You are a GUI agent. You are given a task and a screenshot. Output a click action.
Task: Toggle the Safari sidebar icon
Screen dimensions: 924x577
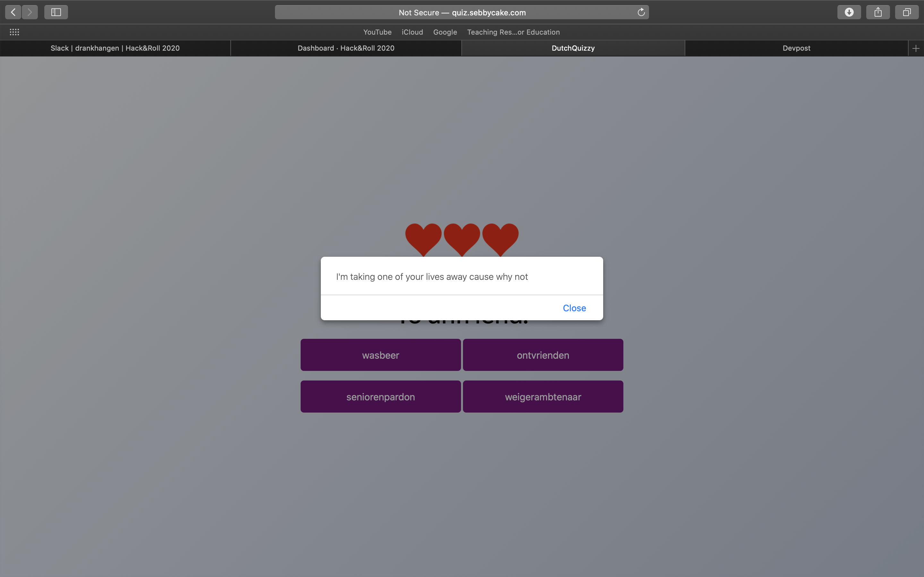click(56, 12)
